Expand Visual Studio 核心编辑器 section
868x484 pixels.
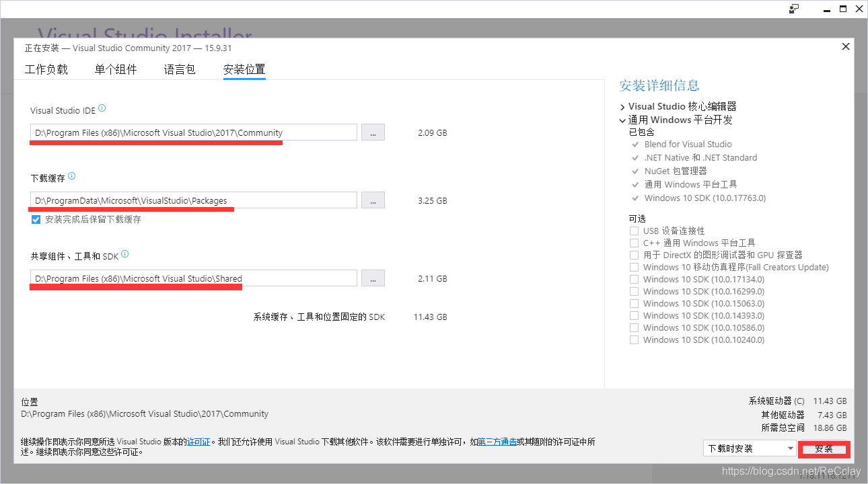click(x=622, y=107)
